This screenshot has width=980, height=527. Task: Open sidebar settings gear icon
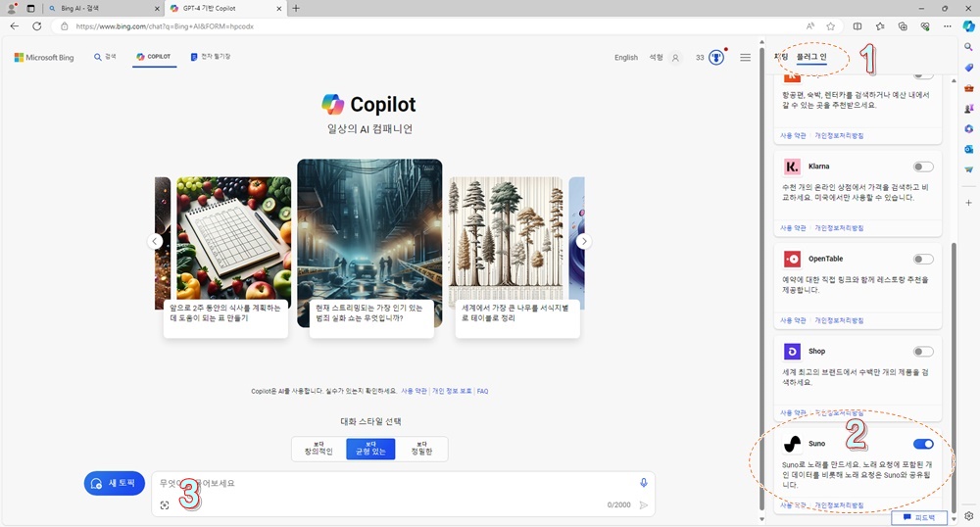[968, 516]
